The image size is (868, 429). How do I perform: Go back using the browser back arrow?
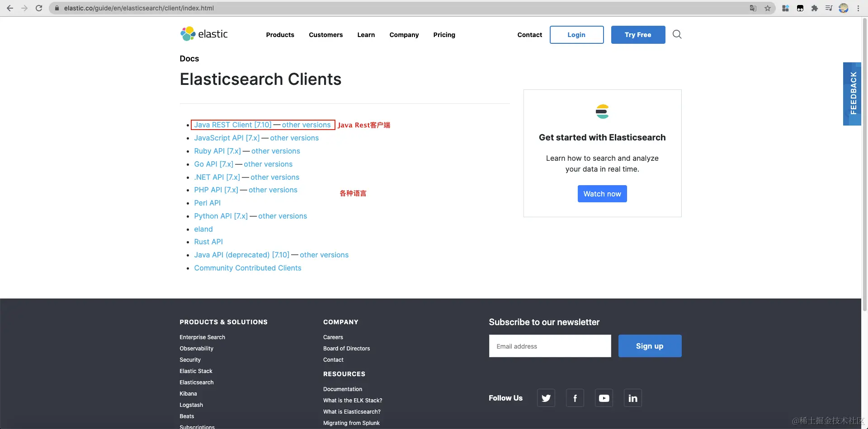10,8
